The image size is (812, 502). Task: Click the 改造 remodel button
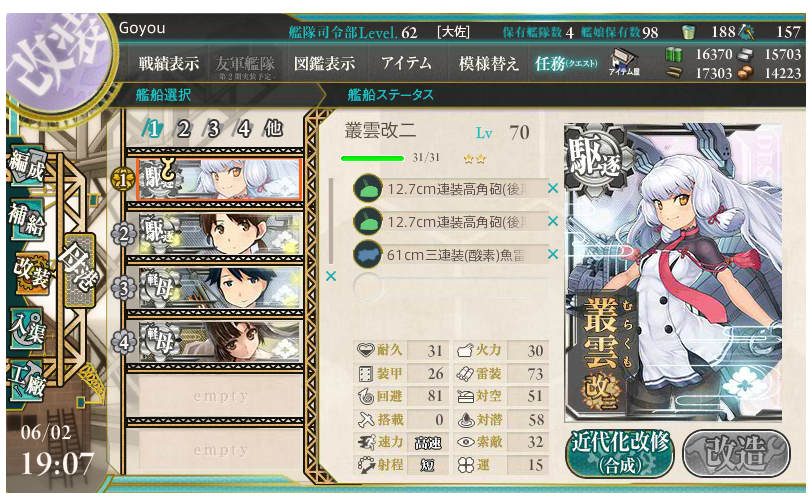[x=736, y=453]
